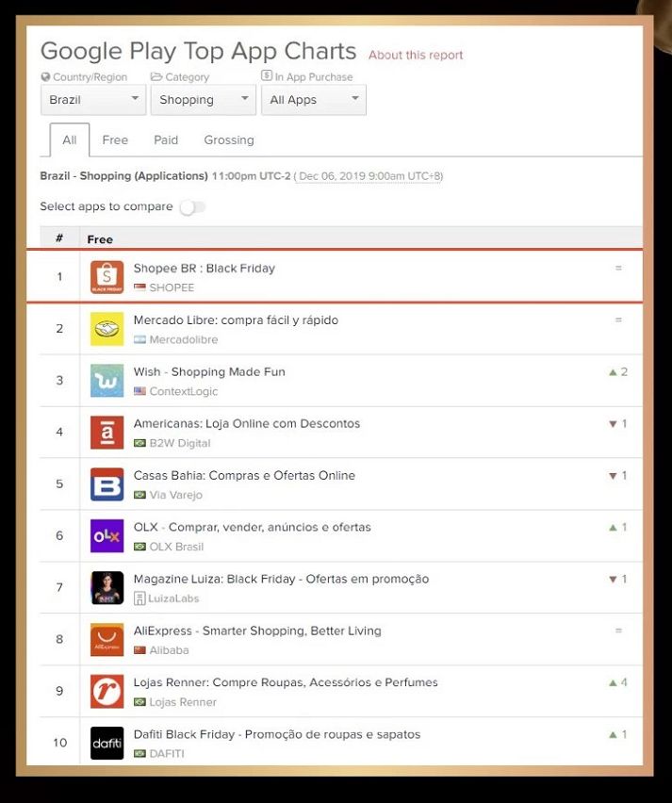The width and height of the screenshot is (672, 803).
Task: Click the Brazil flag beside OLX Brasil
Action: pyautogui.click(x=139, y=547)
